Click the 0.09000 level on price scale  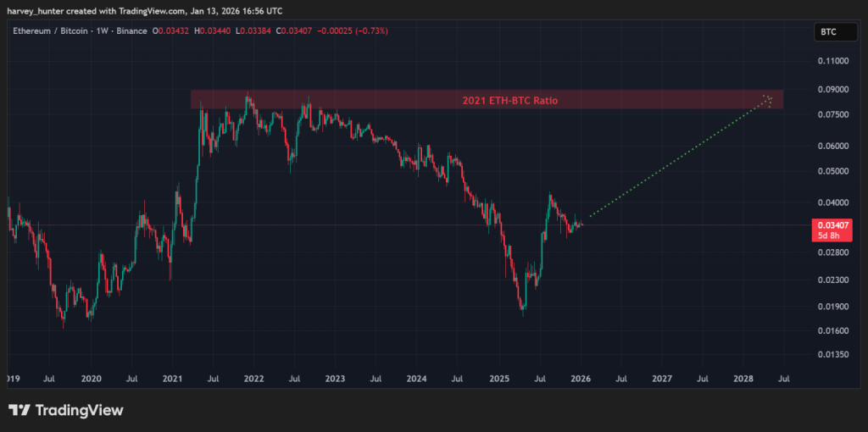832,90
